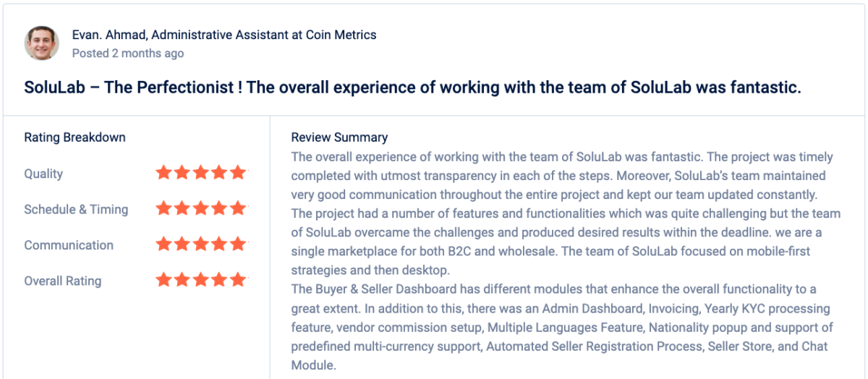Select the third star for Schedule & Timing

[201, 208]
